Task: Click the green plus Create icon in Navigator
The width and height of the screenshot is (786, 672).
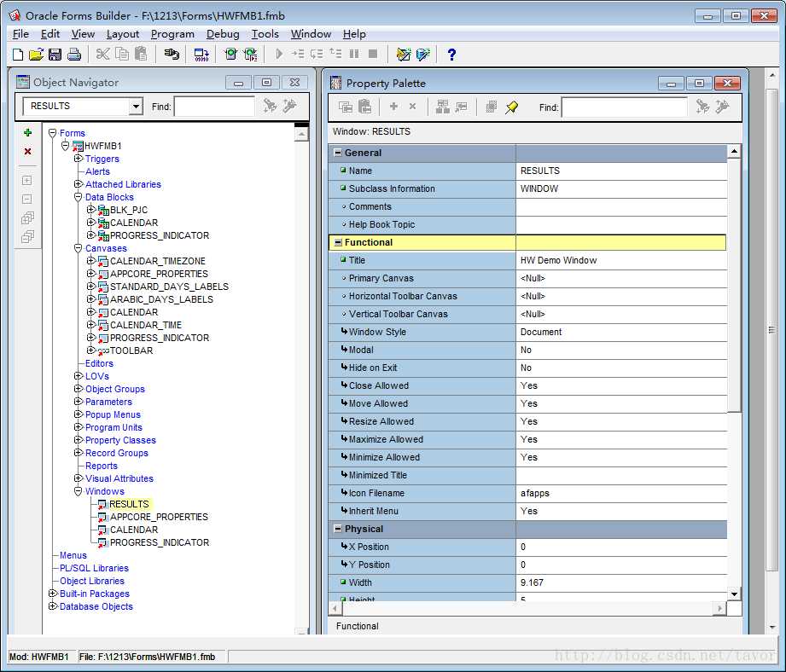Action: (x=28, y=133)
